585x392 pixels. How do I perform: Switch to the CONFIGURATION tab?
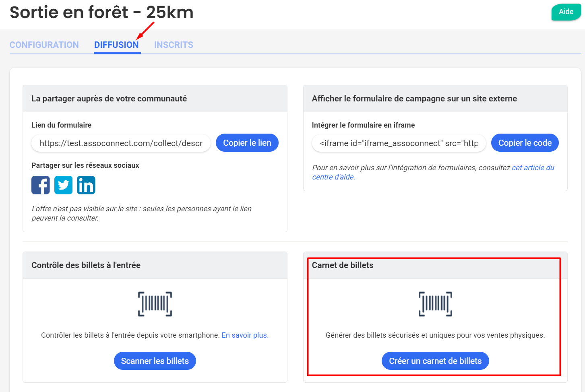coord(44,45)
